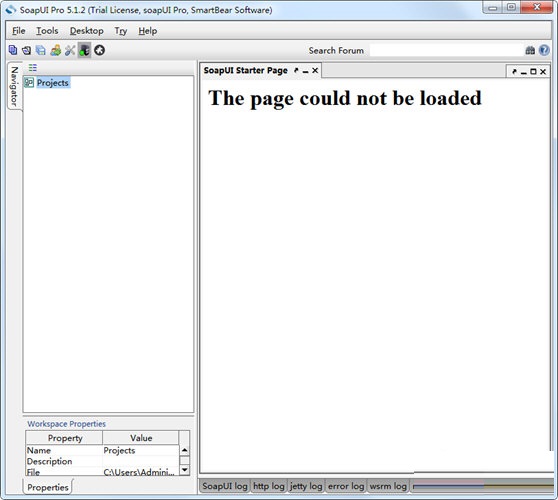Open the wsrm log tab
Image resolution: width=558 pixels, height=500 pixels.
click(388, 486)
